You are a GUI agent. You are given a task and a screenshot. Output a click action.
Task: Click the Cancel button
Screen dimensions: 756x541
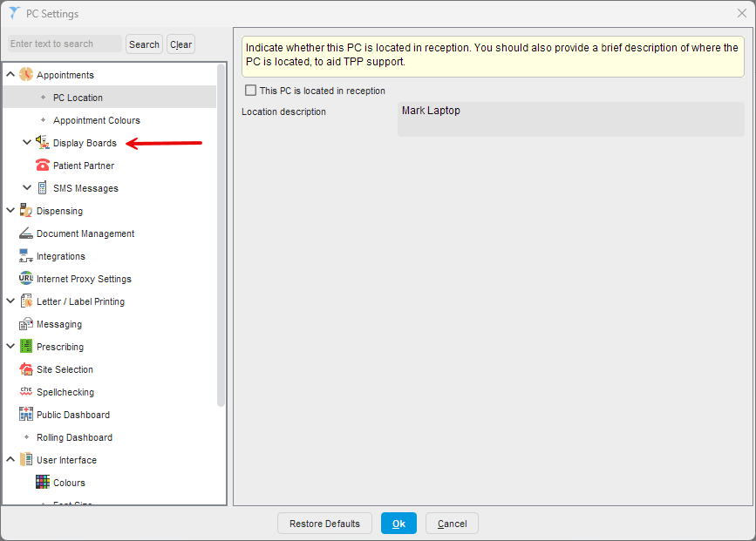pos(452,524)
